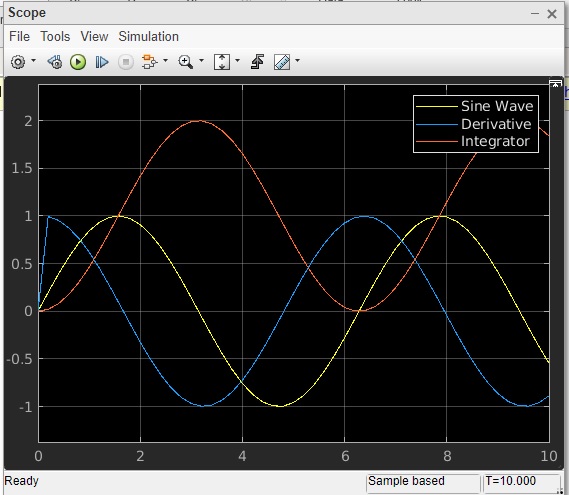This screenshot has height=495, width=569.
Task: Click the Step Back toolbar icon
Action: (x=55, y=62)
